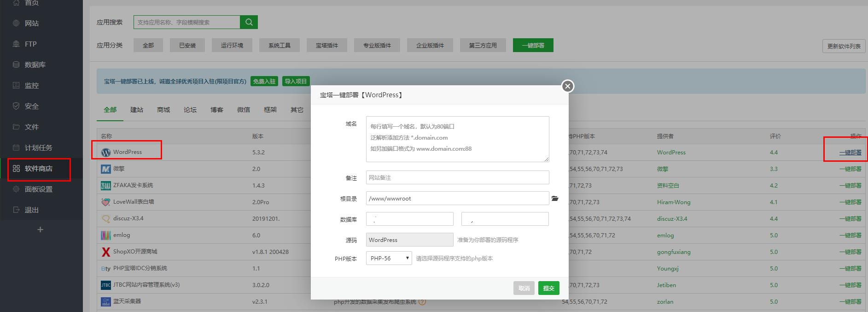Open provider link gongfuxiang
868x312 pixels.
pos(673,252)
